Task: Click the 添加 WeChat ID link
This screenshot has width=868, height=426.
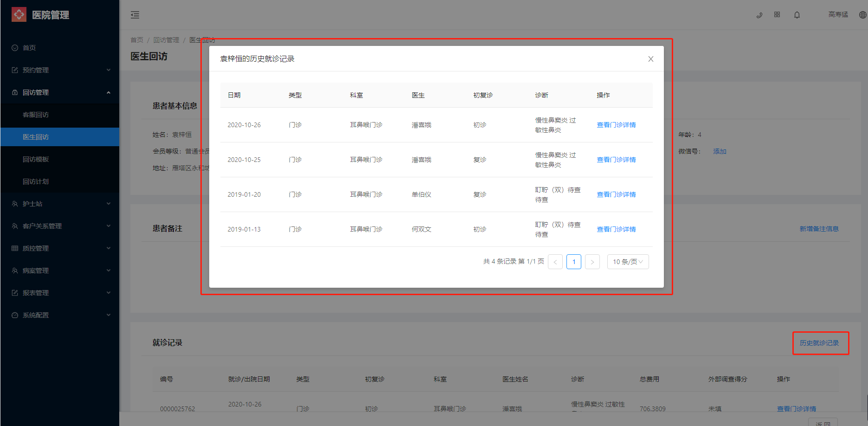Action: (x=720, y=151)
